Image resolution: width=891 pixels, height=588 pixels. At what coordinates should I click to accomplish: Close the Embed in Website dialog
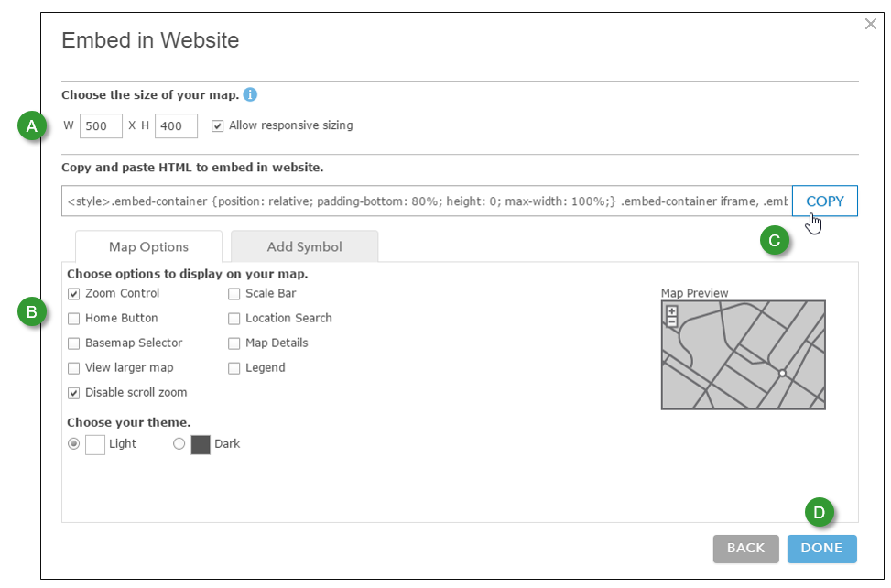871,25
